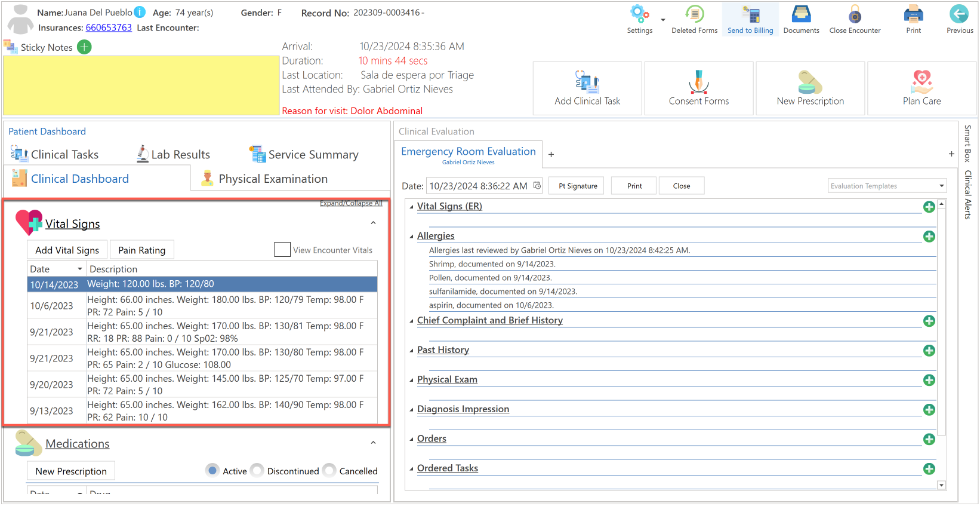Open the calendar picker beside the evaluation date

coord(537,186)
